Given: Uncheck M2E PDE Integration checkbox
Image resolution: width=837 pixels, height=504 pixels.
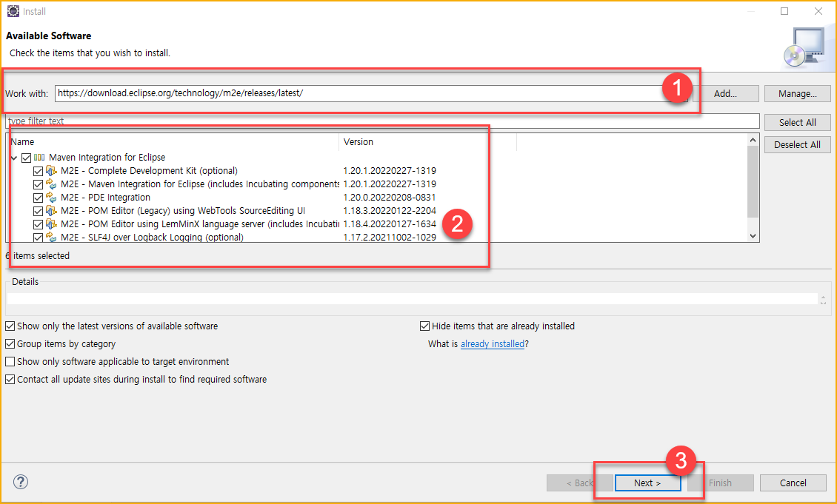Looking at the screenshot, I should [x=38, y=198].
